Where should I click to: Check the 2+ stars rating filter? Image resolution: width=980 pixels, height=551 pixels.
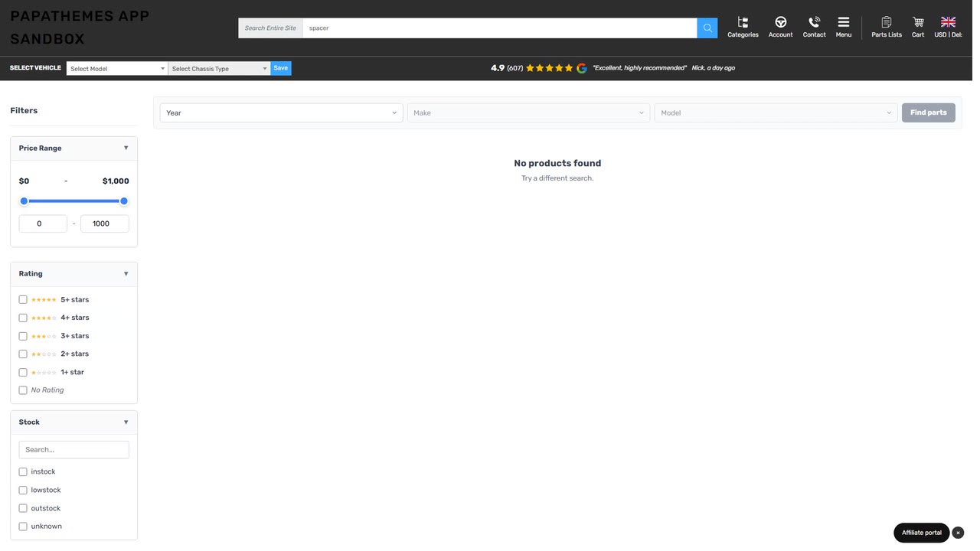[23, 354]
